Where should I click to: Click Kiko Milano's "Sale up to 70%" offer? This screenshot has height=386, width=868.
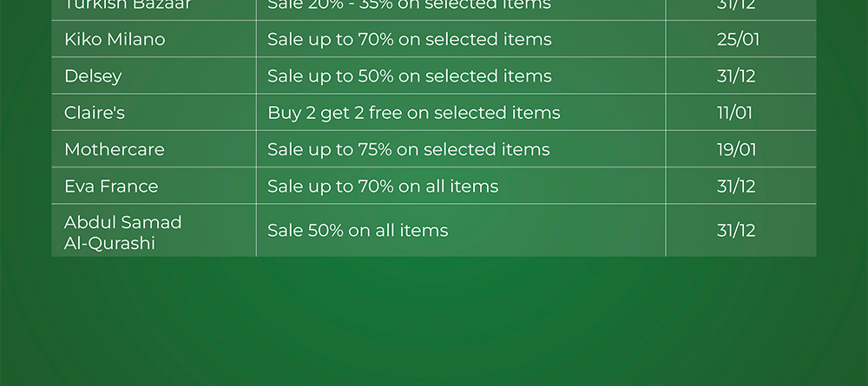click(x=409, y=40)
